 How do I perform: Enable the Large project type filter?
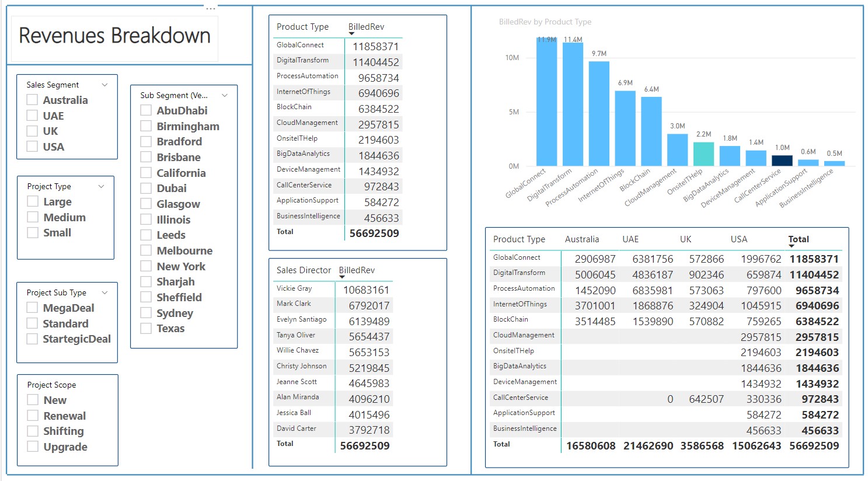coord(33,201)
